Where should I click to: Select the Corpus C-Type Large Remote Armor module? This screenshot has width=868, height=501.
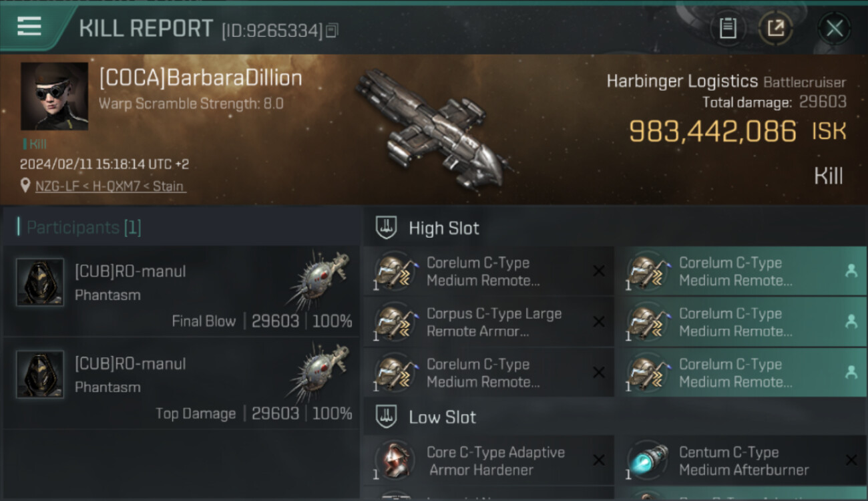click(x=488, y=322)
